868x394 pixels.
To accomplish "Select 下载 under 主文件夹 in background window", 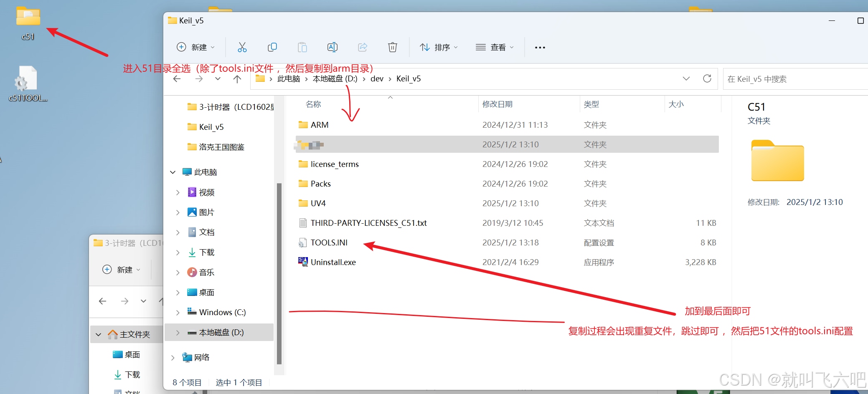I will [127, 374].
